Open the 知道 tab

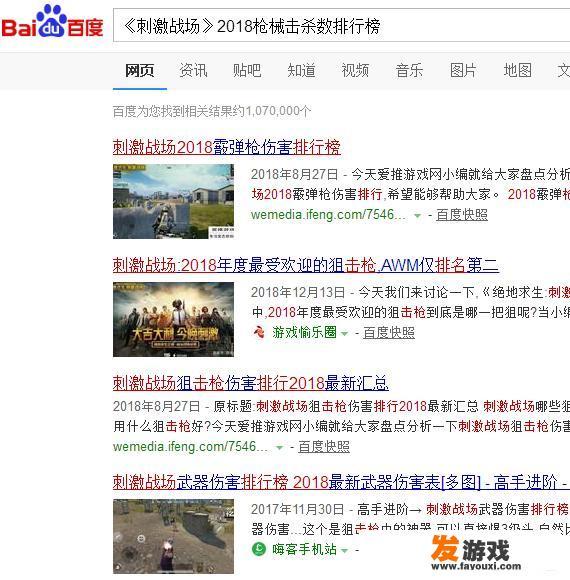pyautogui.click(x=301, y=70)
